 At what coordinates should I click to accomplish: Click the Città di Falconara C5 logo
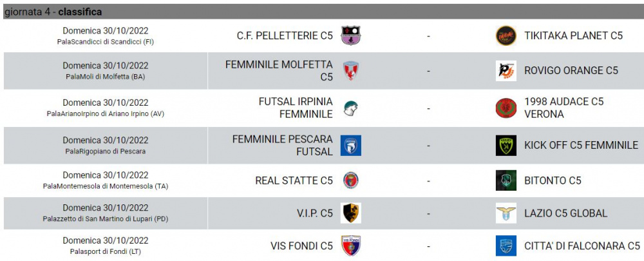pos(506,246)
